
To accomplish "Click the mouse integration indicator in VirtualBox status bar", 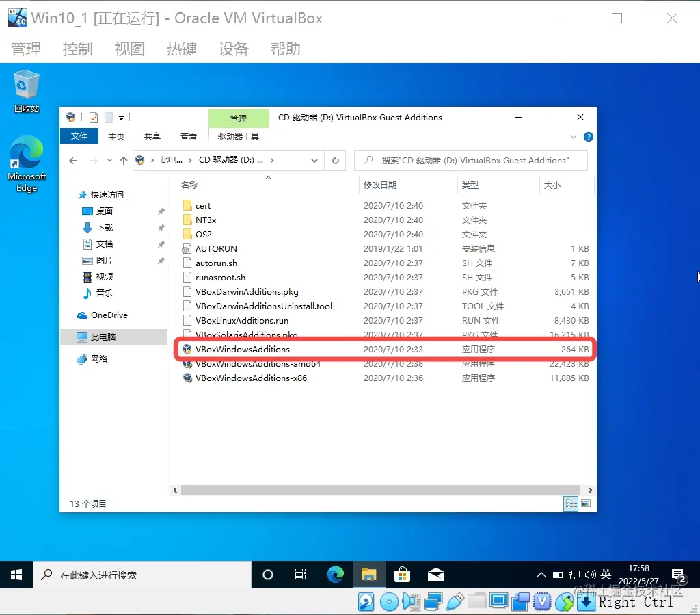I will 565,602.
